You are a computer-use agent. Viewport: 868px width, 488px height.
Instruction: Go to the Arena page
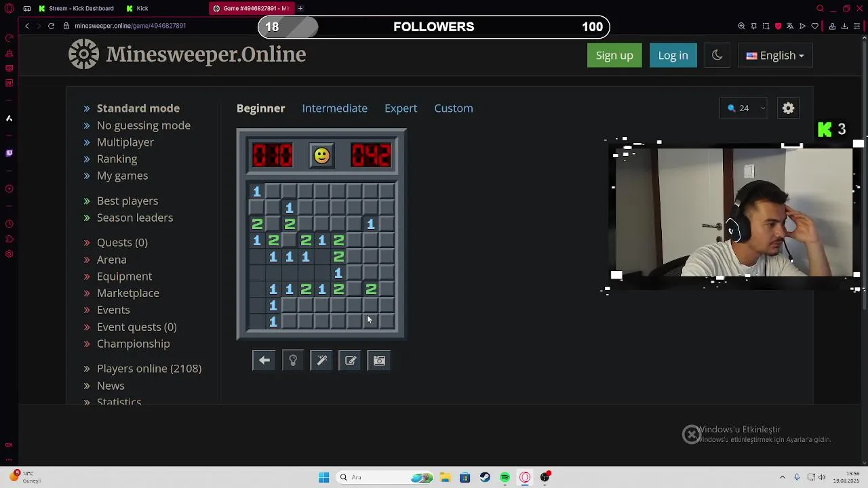point(112,260)
